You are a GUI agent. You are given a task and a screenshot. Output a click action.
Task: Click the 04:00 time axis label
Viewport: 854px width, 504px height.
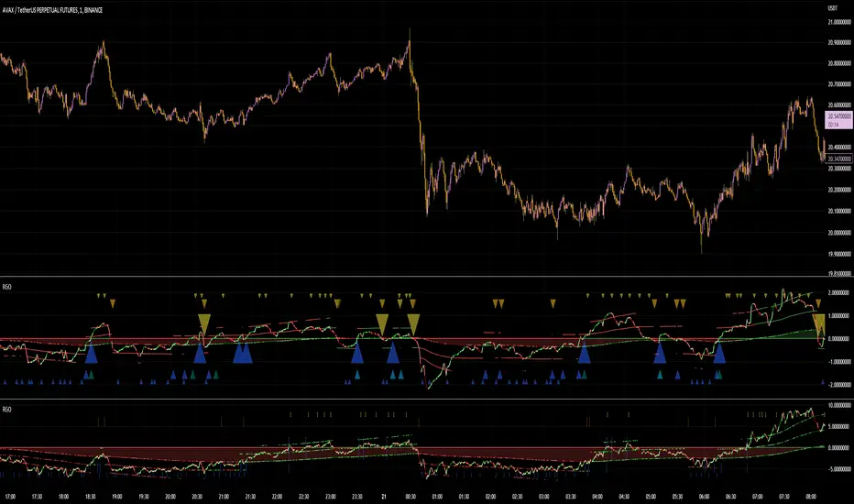point(597,497)
